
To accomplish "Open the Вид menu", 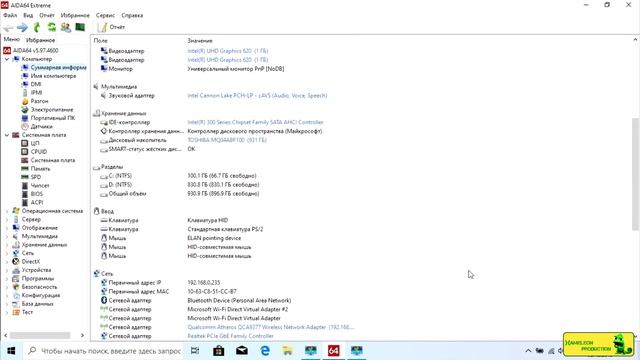I will pos(28,15).
